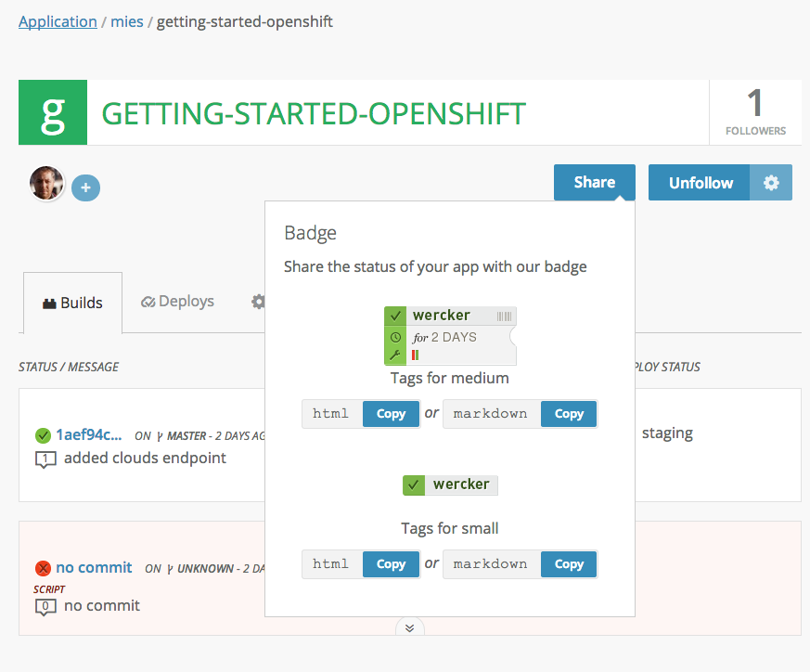810x672 pixels.
Task: Open the settings gear tab
Action: tap(258, 302)
